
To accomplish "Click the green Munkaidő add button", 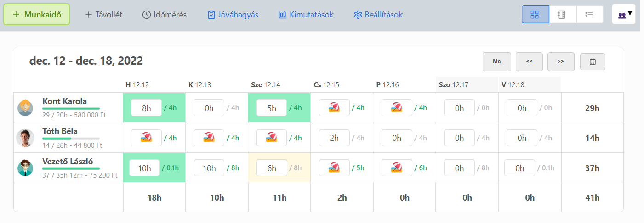I will coord(37,14).
